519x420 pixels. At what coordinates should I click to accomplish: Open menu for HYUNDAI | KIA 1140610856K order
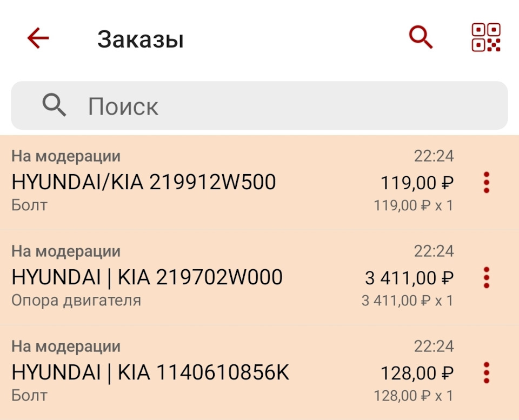tap(485, 372)
